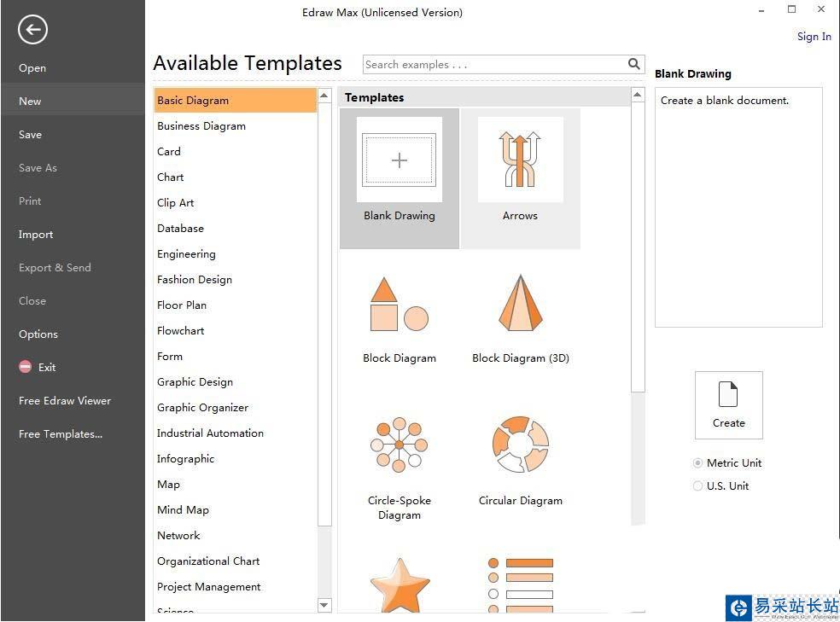The image size is (840, 622).
Task: Select the Business Diagram category
Action: click(235, 125)
